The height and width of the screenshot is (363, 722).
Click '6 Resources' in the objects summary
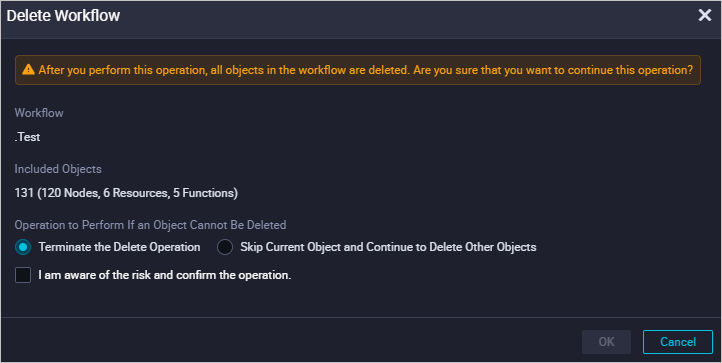coord(135,193)
